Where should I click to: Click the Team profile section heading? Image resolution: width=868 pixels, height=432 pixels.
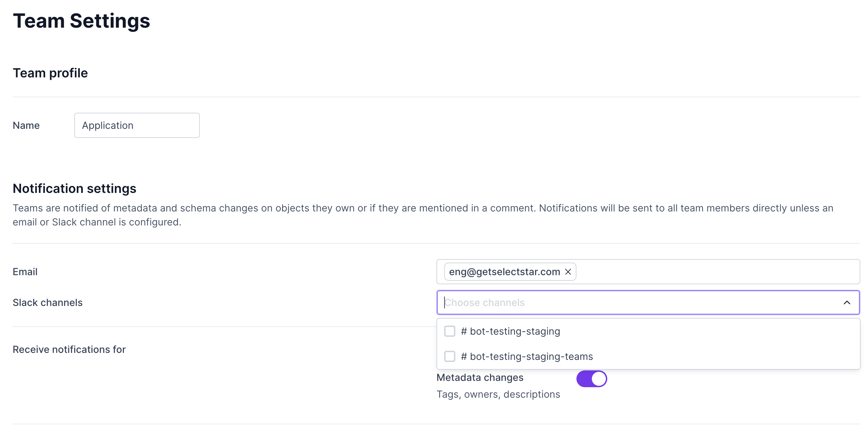click(x=50, y=73)
